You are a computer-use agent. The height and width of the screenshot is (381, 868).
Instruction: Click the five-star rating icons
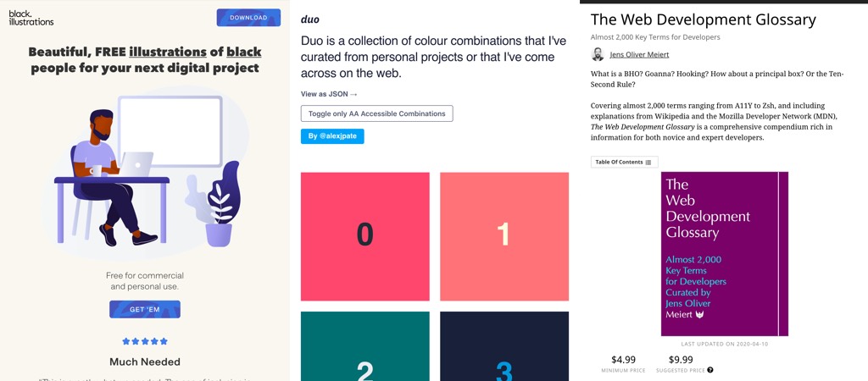(145, 341)
